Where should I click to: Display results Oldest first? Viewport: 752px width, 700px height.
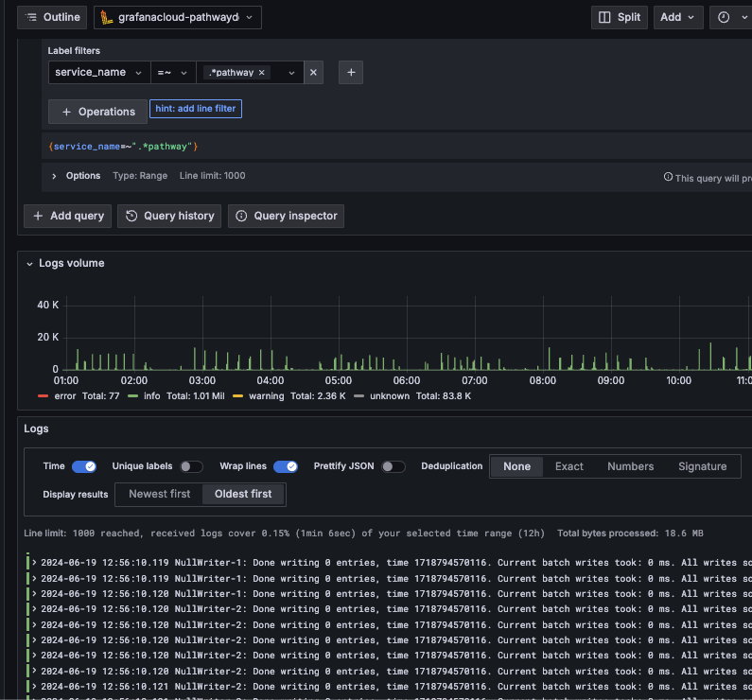coord(243,494)
